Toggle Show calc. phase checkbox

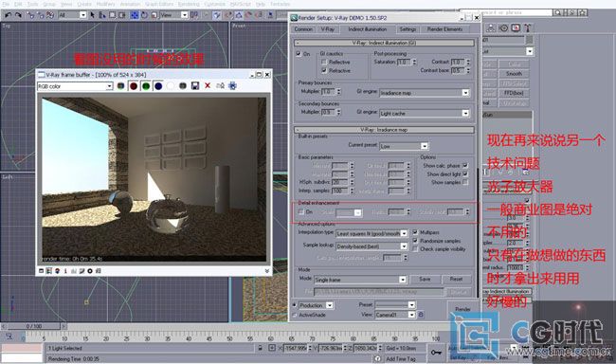coord(465,166)
